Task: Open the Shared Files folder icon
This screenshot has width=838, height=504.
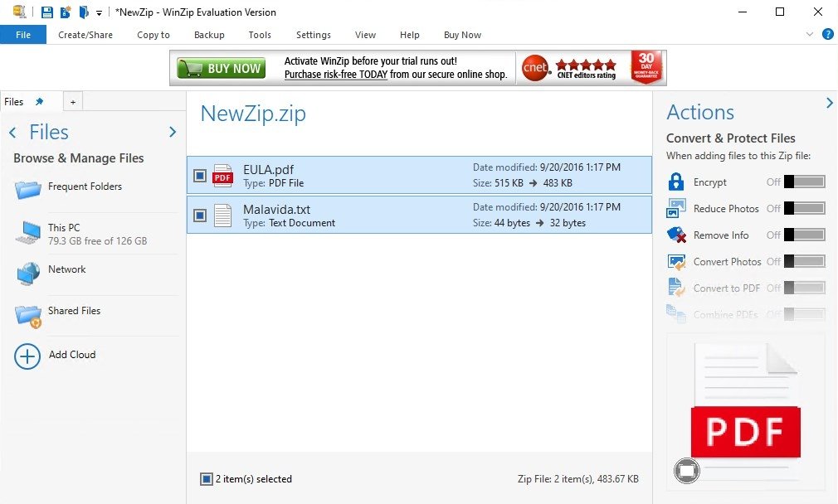Action: pos(27,314)
